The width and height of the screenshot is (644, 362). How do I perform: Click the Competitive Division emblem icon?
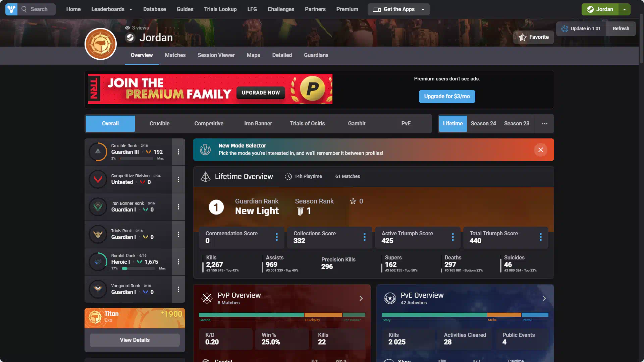click(98, 179)
